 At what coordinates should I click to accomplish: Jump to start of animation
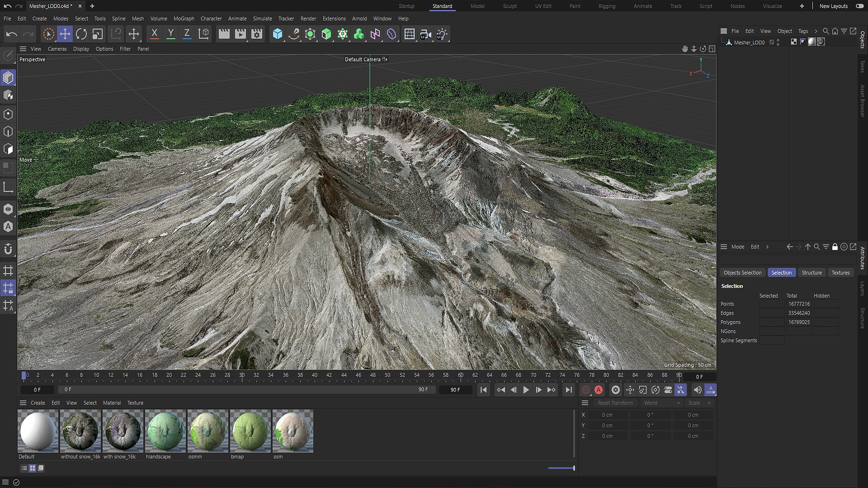pyautogui.click(x=483, y=390)
